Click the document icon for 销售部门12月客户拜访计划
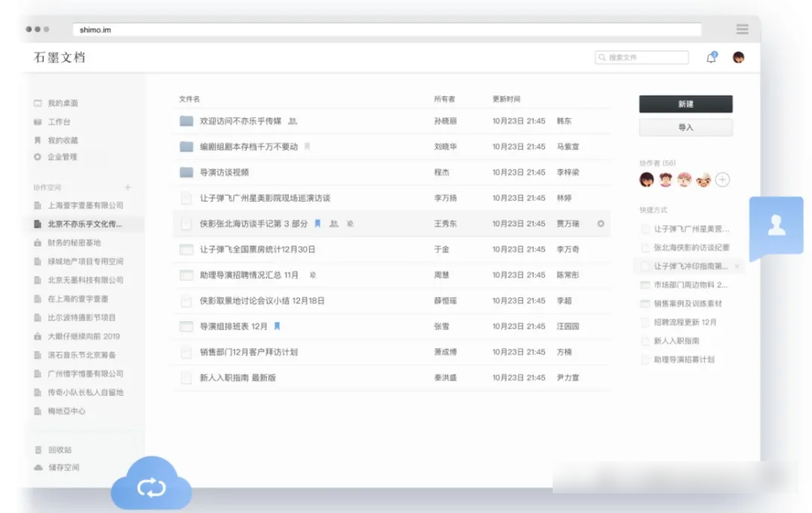This screenshot has width=812, height=513. [x=186, y=352]
